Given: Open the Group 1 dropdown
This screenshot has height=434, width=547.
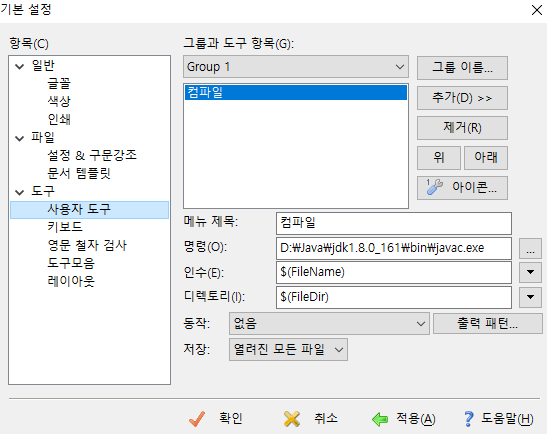Looking at the screenshot, I should (x=296, y=67).
